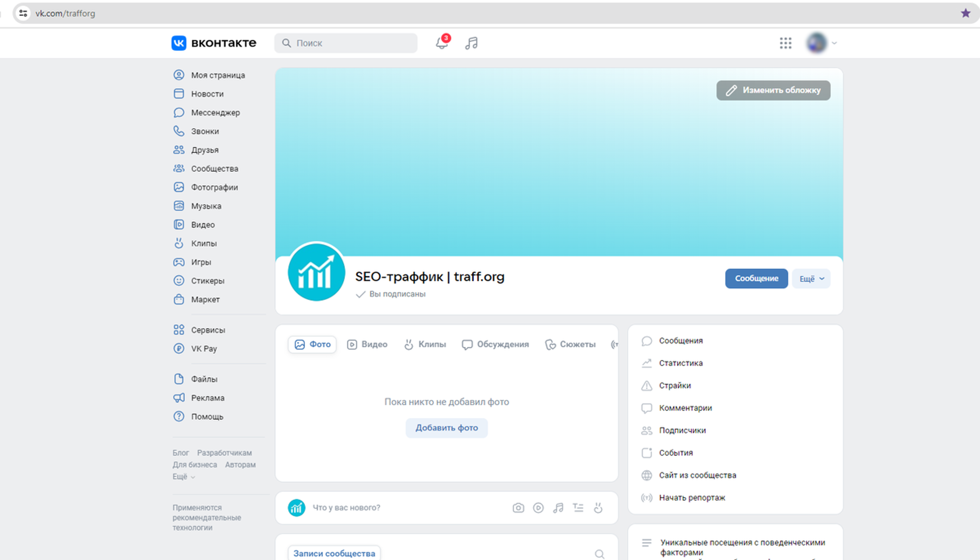Click the Сообщение button
980x560 pixels.
pyautogui.click(x=756, y=278)
